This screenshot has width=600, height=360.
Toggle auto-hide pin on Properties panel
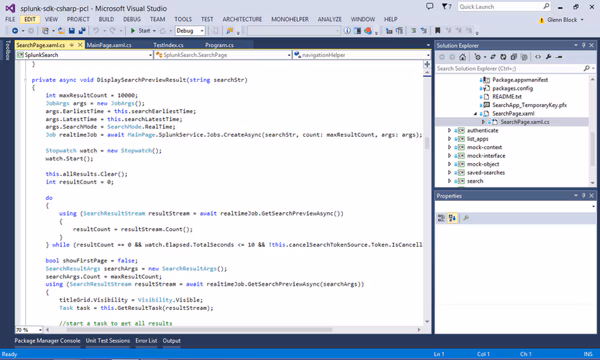coord(584,195)
